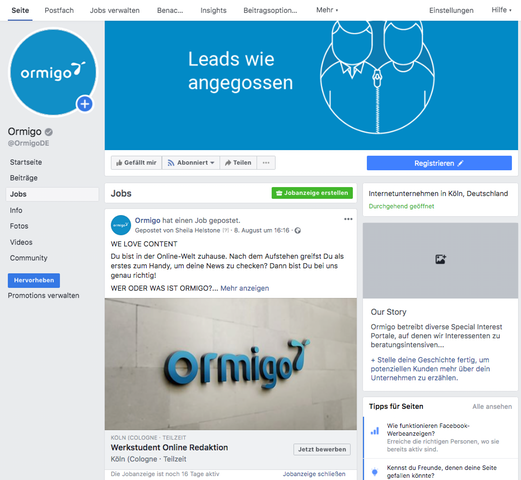
Task: Click the verified badge next to Ormigo
Action: tap(49, 132)
